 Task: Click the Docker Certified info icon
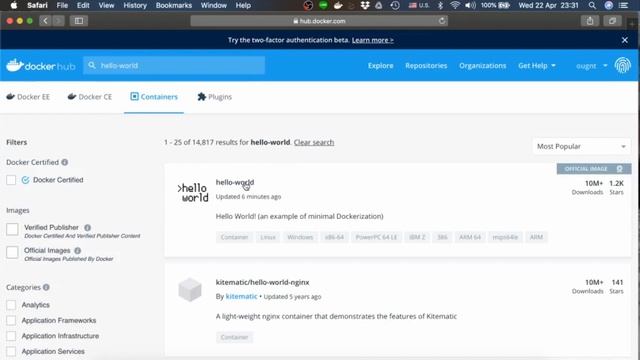click(x=64, y=162)
